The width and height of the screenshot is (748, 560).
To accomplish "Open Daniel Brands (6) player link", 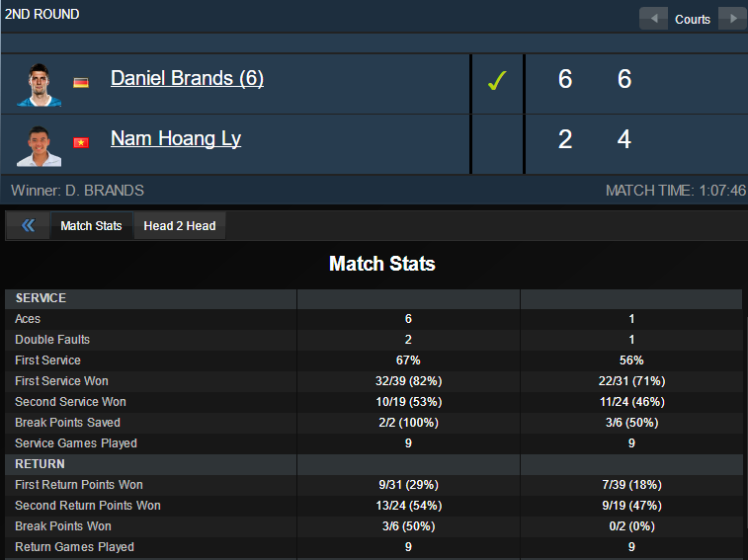I will coord(187,78).
